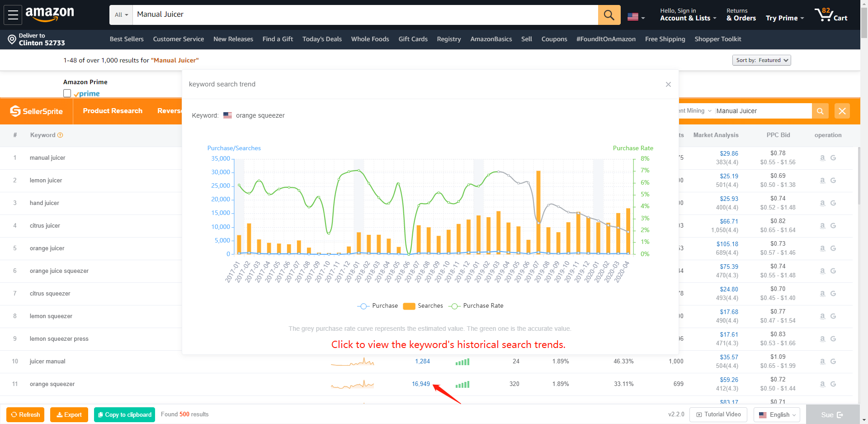Click 1,284 searches value for juicer manual
This screenshot has width=868, height=424.
click(423, 362)
